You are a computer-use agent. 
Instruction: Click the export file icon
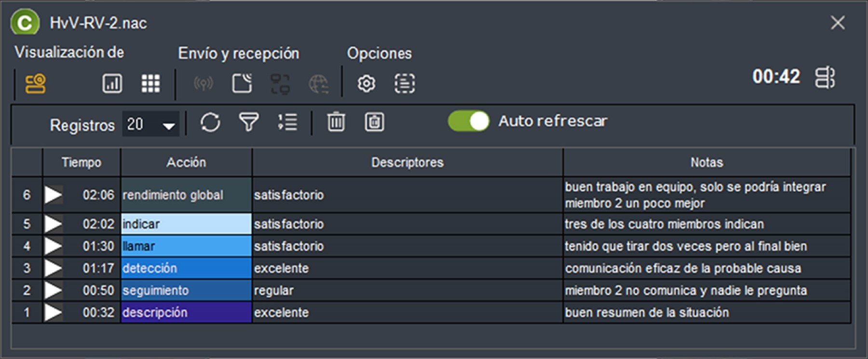242,83
